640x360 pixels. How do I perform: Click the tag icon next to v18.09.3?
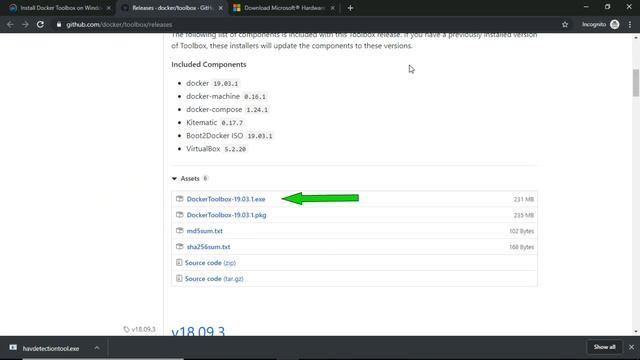(x=127, y=329)
